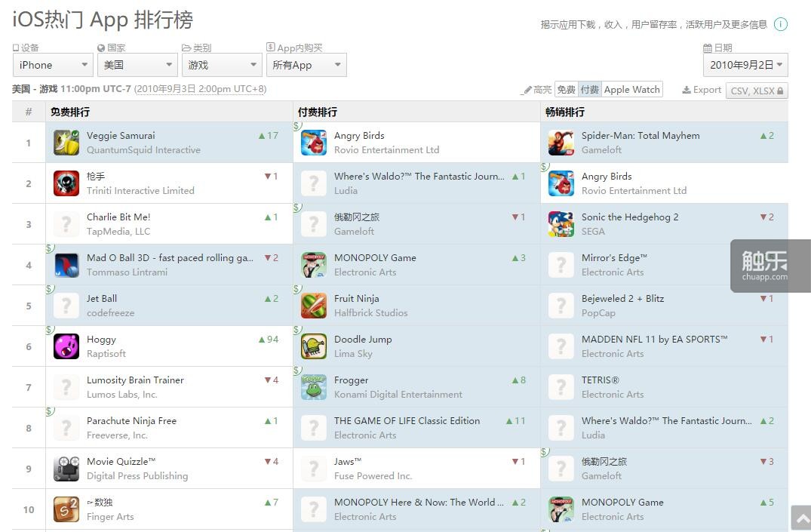
Task: Open the Parachute Ninja Free app link
Action: tap(131, 421)
